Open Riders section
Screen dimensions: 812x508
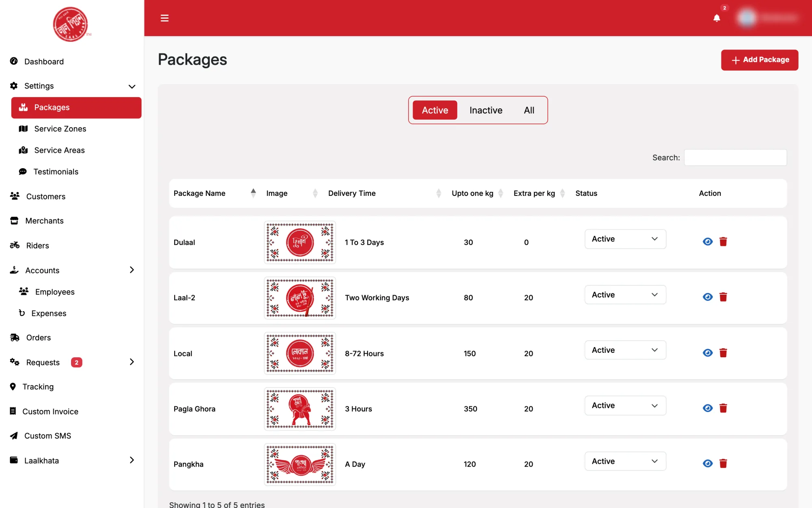point(37,246)
